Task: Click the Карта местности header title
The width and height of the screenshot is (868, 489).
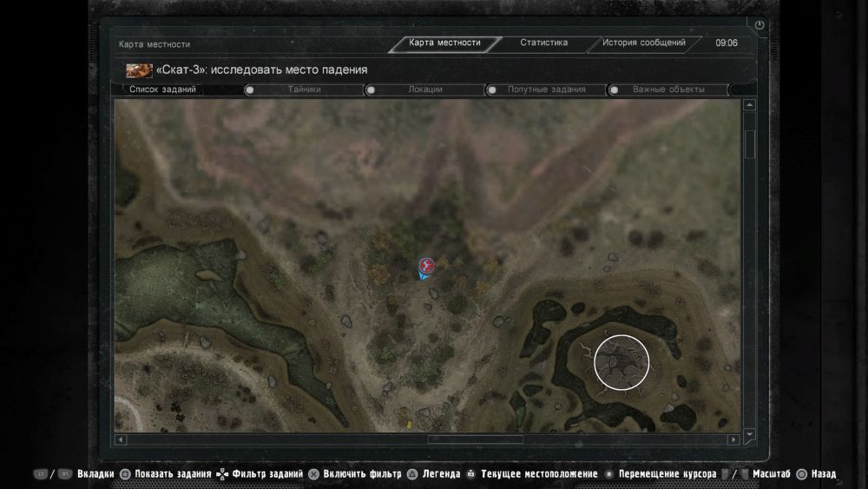Action: [x=155, y=44]
